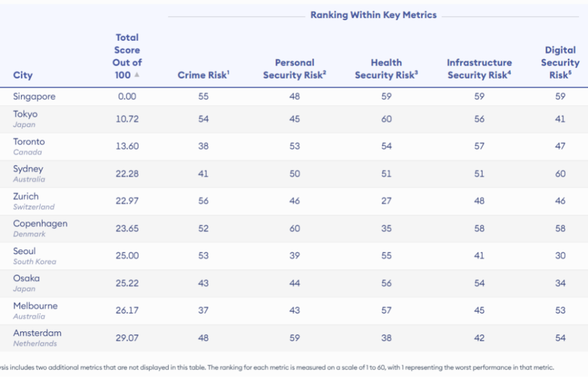The image size is (588, 377).
Task: Sort by Infrastructure Security Risk header
Action: coord(479,69)
